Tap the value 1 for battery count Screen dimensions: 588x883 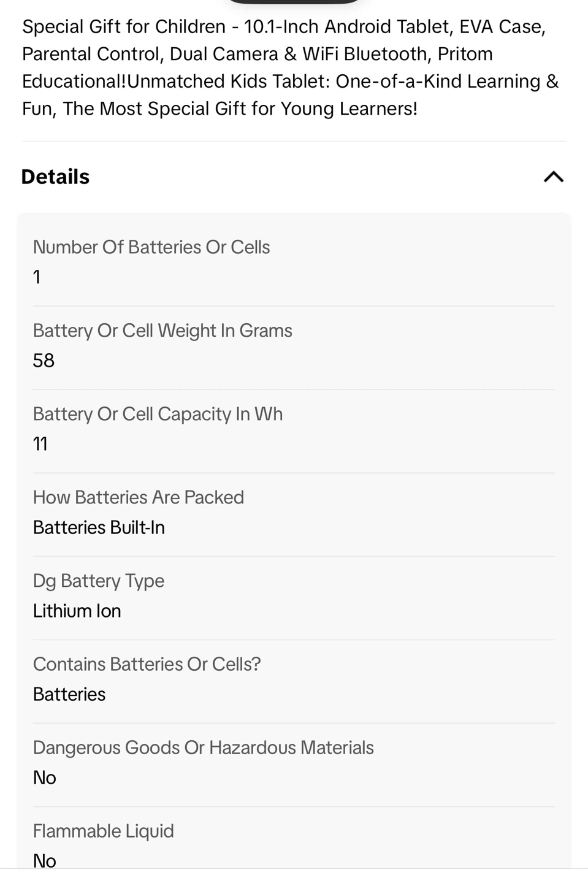point(37,277)
